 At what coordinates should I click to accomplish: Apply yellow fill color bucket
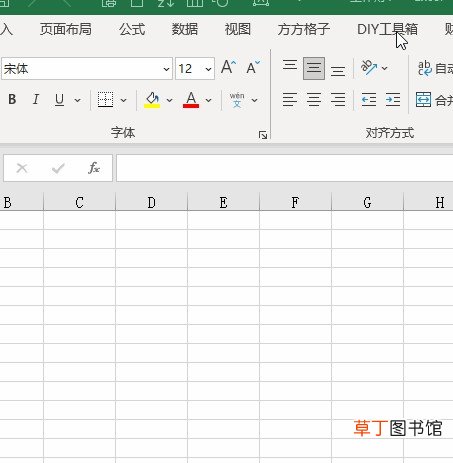point(152,100)
